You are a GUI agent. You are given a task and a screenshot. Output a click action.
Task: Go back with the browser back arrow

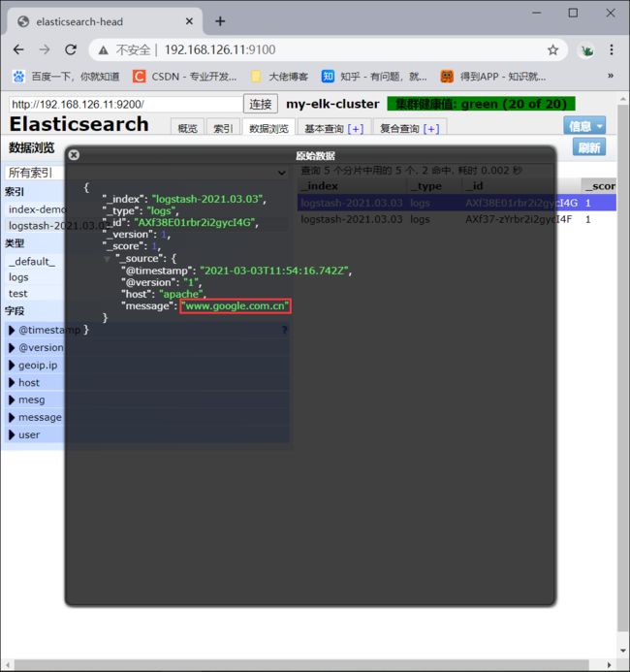[18, 49]
